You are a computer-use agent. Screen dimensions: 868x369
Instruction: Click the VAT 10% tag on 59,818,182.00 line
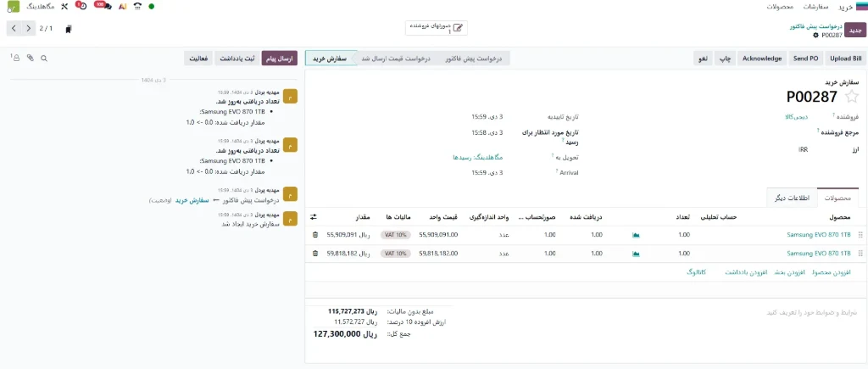[x=395, y=253]
